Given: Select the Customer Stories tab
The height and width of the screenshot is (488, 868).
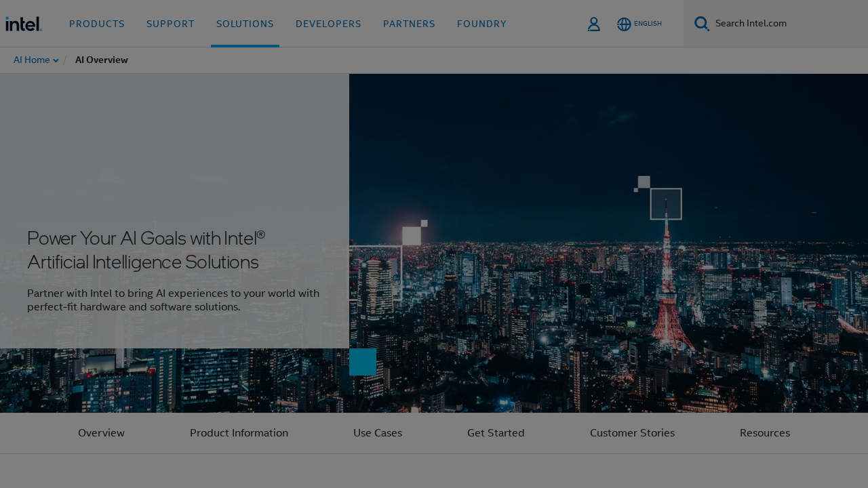Looking at the screenshot, I should coord(632,432).
